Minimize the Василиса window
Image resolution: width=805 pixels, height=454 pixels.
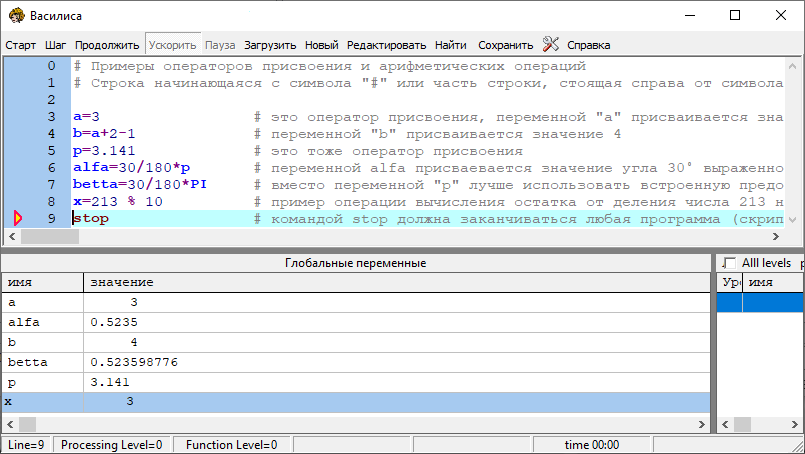(x=689, y=15)
